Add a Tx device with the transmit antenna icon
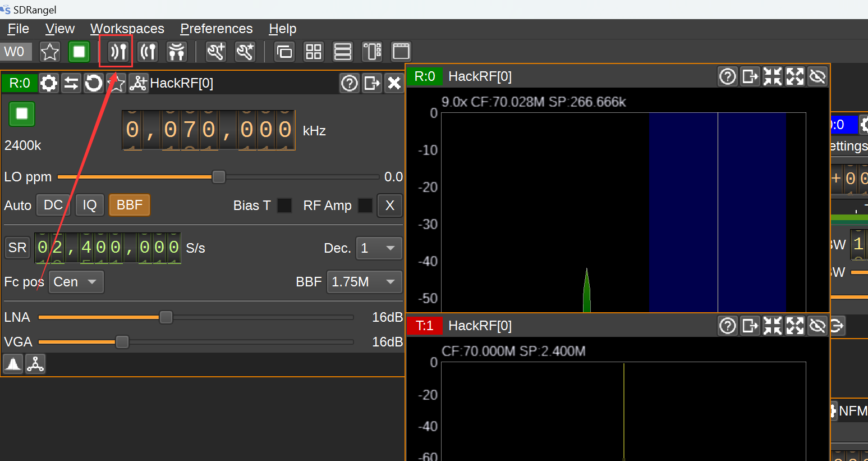The image size is (868, 461). [148, 52]
